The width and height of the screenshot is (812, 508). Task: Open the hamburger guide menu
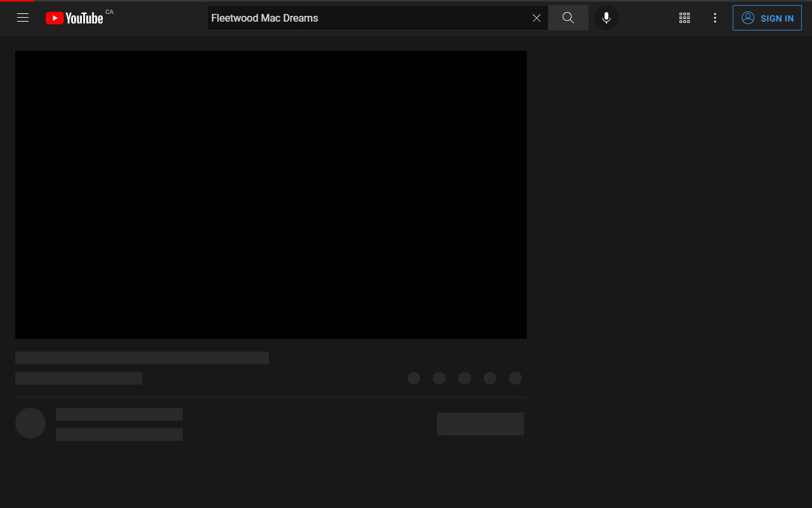23,18
